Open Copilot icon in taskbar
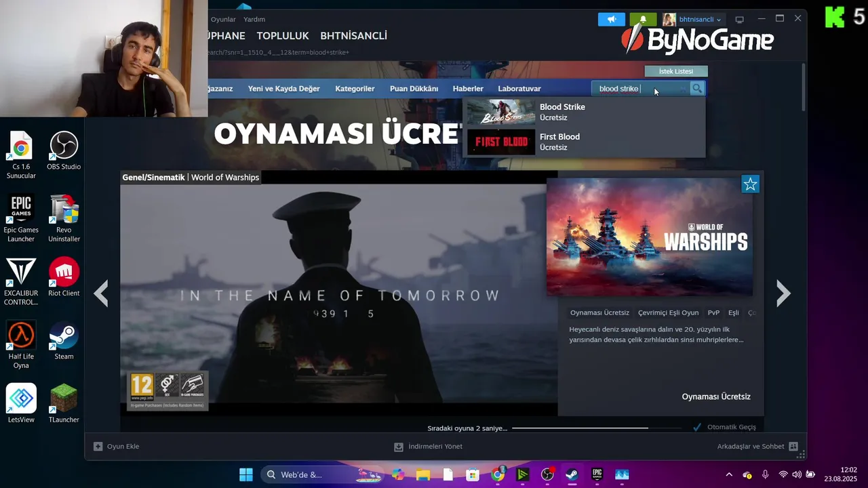This screenshot has height=488, width=868. pos(398,474)
